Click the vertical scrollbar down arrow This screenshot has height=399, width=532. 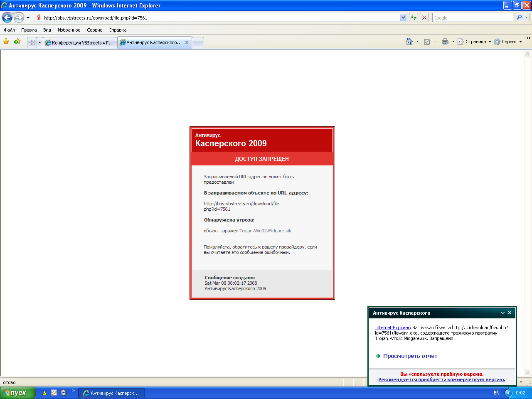[528, 373]
